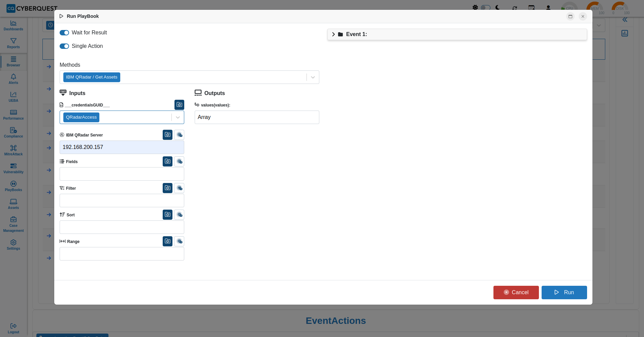This screenshot has height=337, width=644.
Task: Click the Run button
Action: [564, 293]
